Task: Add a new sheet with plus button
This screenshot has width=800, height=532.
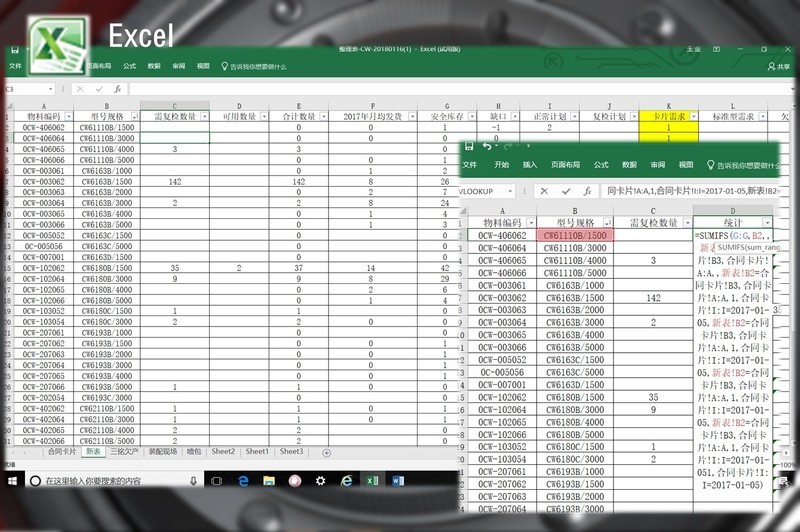Action: coord(326,452)
